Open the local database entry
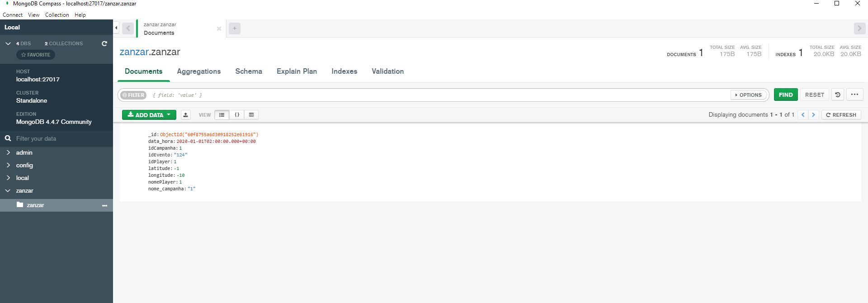Screen dimensions: 868x303 pos(23,178)
